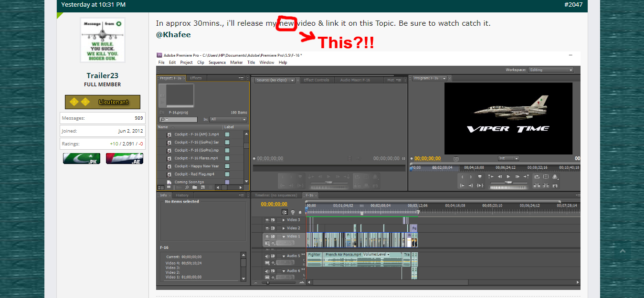This screenshot has width=644, height=298.
Task: Switch to the Audio Mixer: F-16 tab
Action: [x=355, y=80]
